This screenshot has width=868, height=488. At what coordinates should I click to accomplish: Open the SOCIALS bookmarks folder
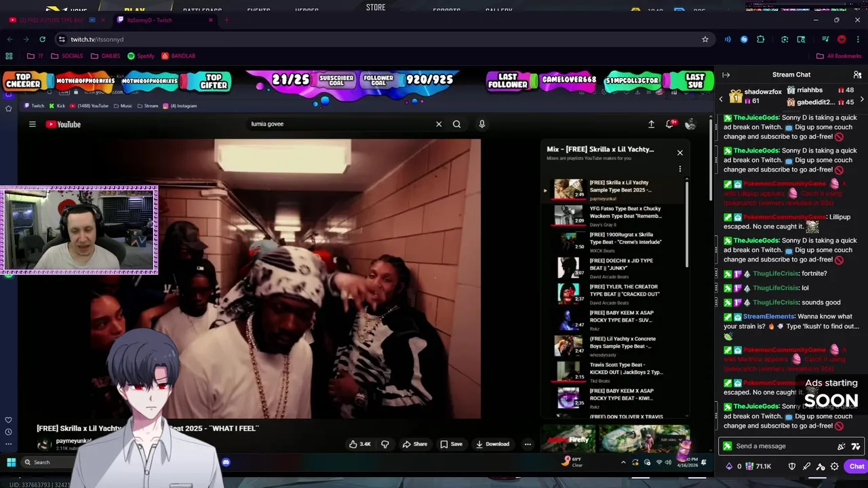pos(66,56)
